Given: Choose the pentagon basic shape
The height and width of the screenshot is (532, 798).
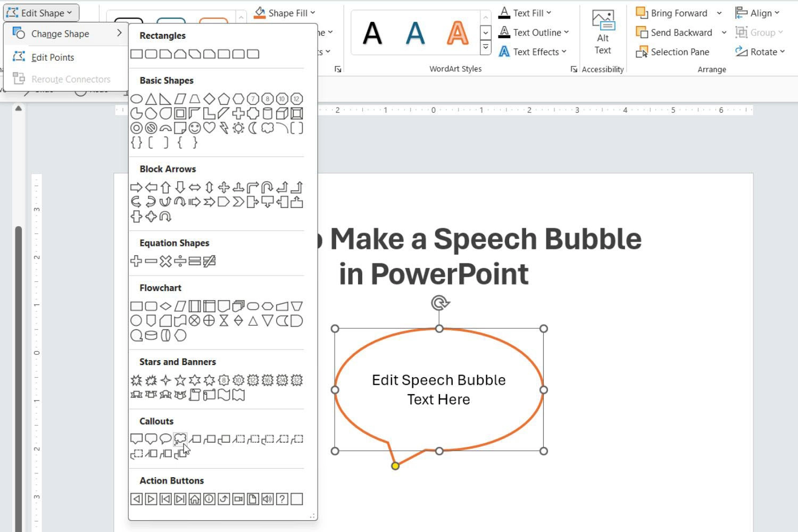Looking at the screenshot, I should coord(224,99).
